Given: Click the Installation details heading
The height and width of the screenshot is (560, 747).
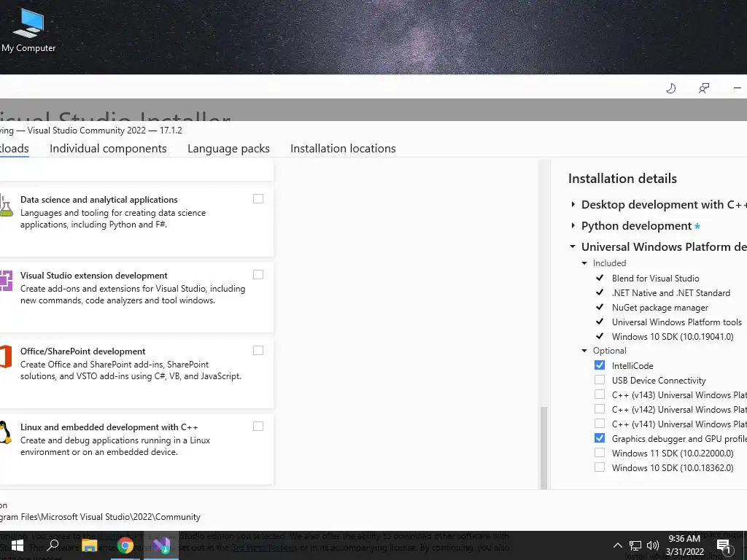Looking at the screenshot, I should coord(622,179).
